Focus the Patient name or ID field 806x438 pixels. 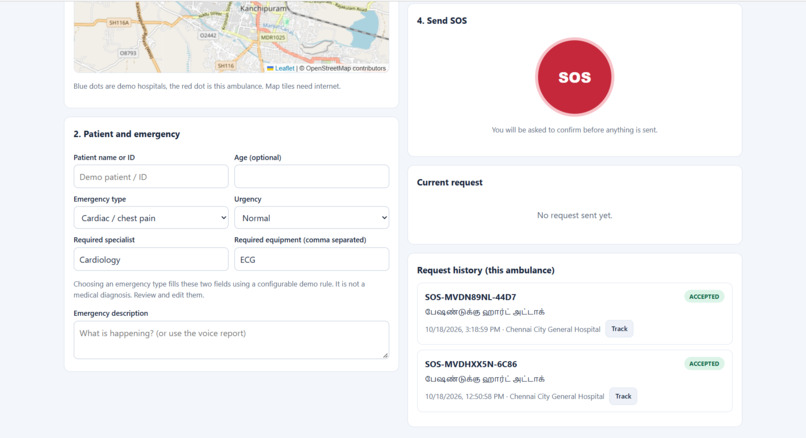click(151, 176)
